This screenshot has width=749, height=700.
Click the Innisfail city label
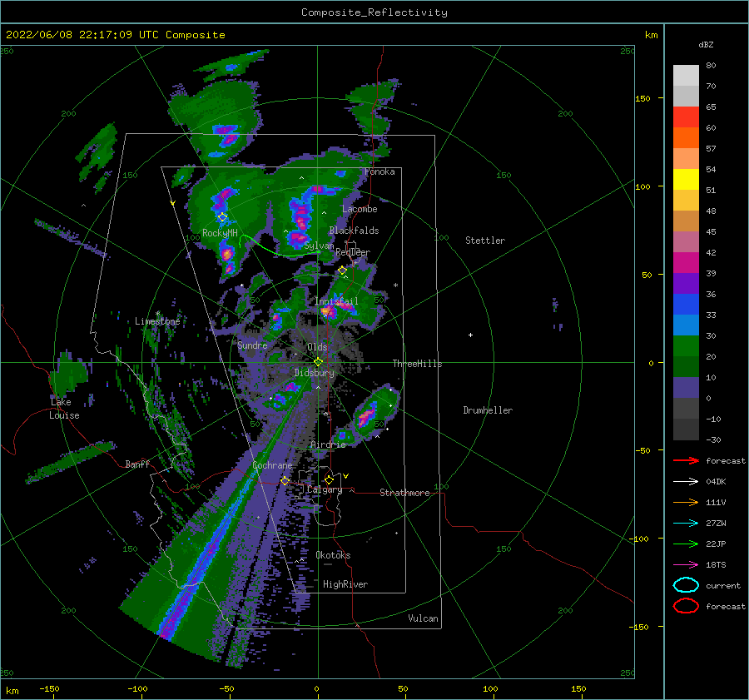pos(336,301)
